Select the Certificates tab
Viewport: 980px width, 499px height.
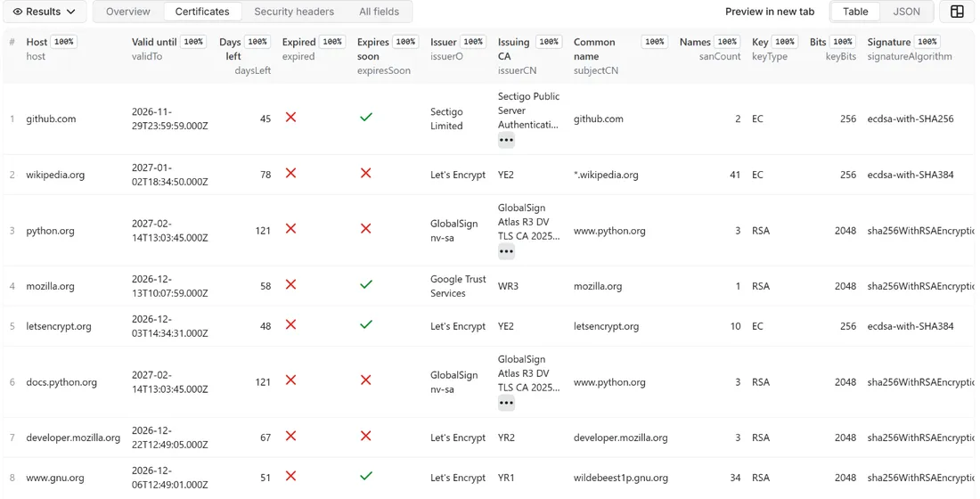pos(202,12)
